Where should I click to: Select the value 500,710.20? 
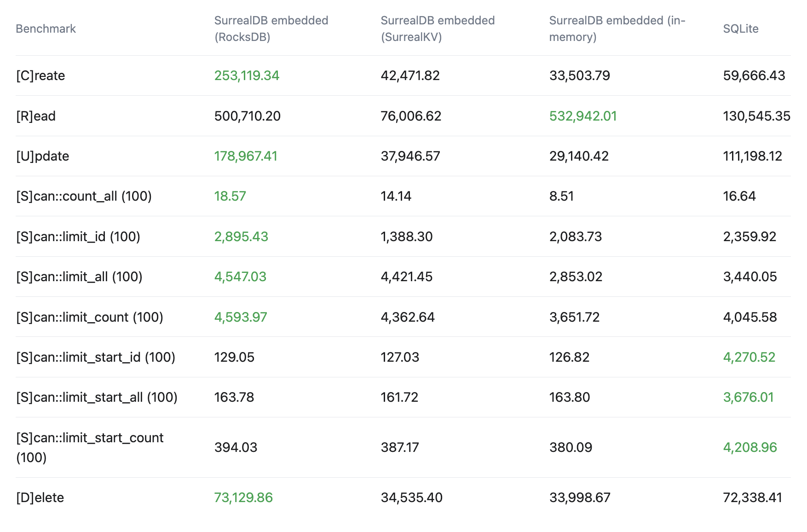248,116
